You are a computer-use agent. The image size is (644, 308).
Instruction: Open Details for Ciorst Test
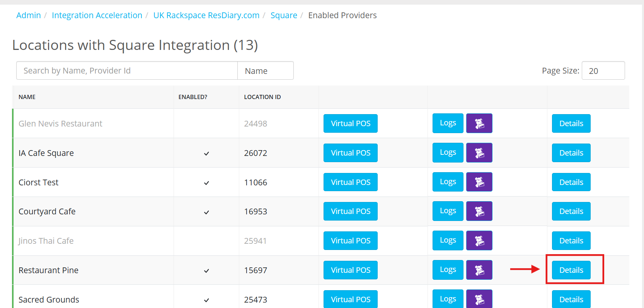(x=571, y=182)
